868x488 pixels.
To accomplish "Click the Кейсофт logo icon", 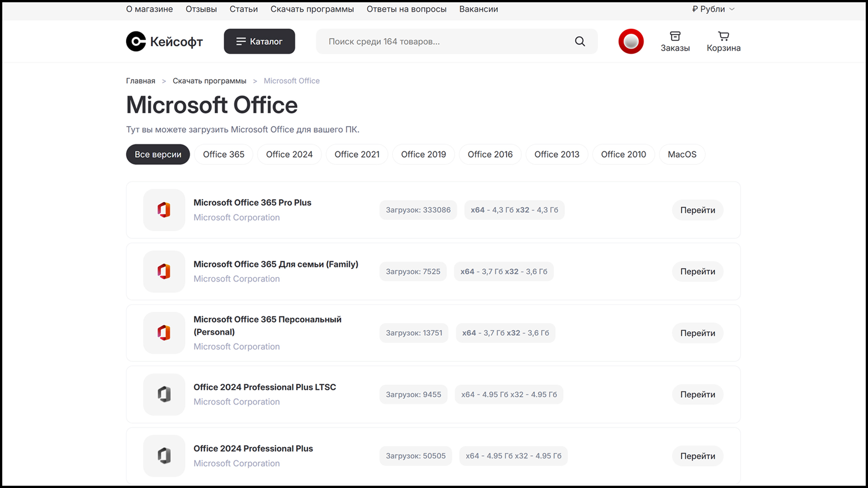I will tap(136, 41).
